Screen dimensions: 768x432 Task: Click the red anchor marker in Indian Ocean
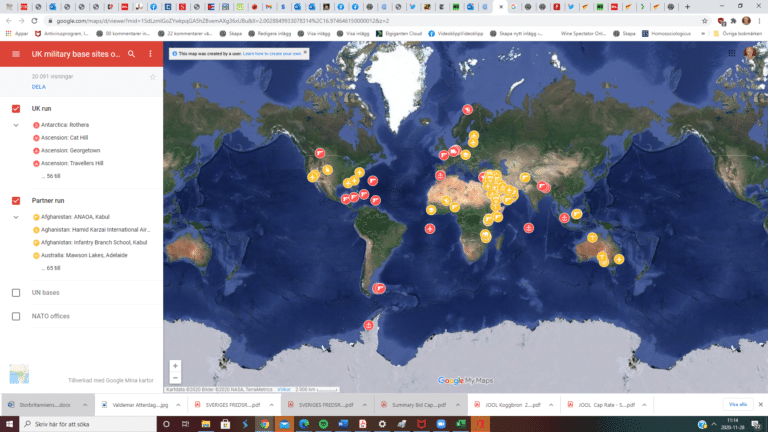[528, 227]
